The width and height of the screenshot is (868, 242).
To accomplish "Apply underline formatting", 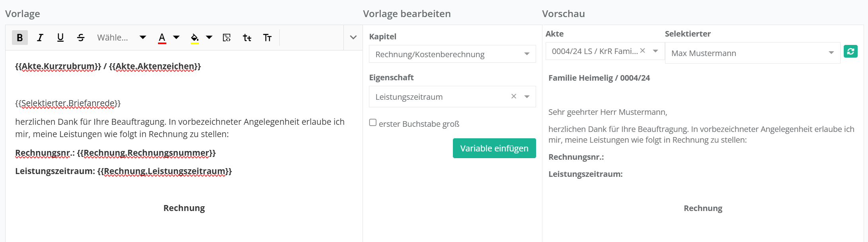I will [60, 38].
